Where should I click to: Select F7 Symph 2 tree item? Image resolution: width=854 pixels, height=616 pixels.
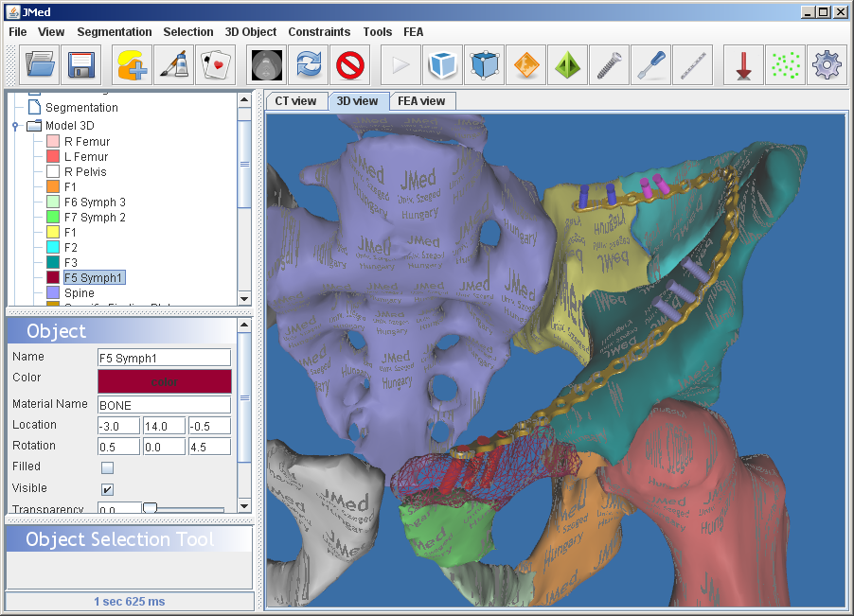[95, 218]
